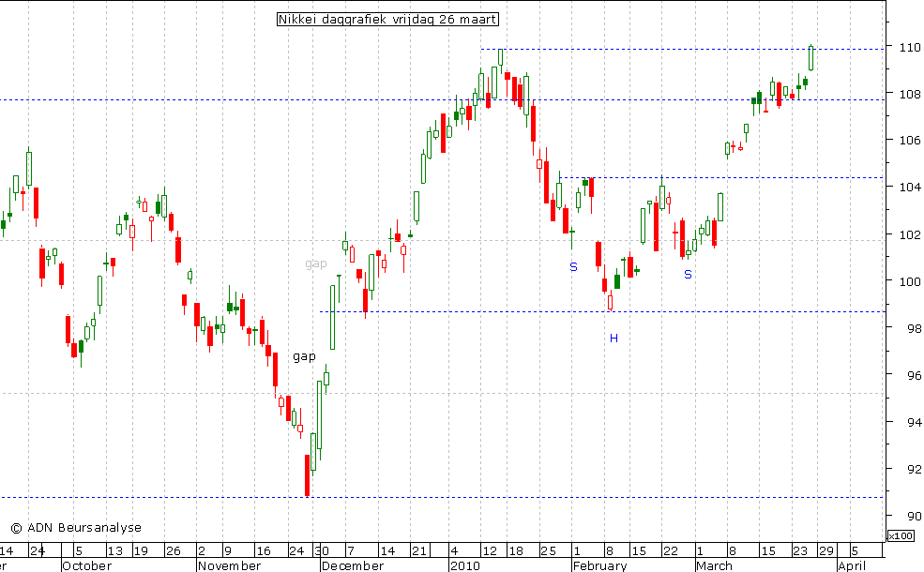Click the grey 'gap' label

(x=316, y=263)
